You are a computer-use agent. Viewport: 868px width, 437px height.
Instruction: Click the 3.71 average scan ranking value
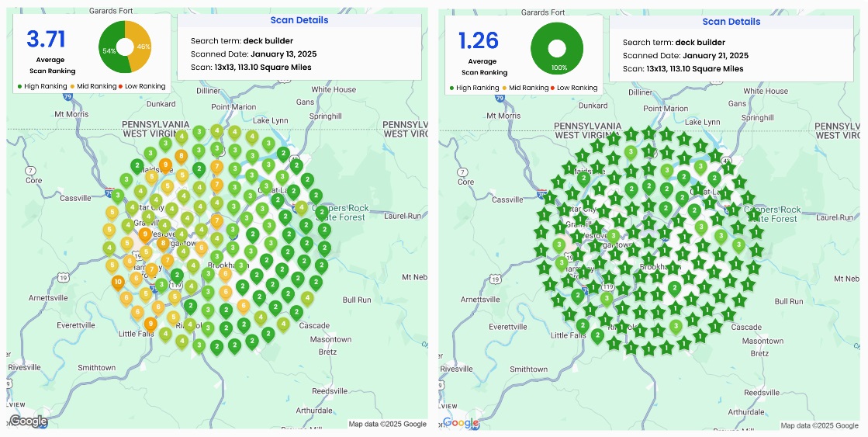click(47, 40)
